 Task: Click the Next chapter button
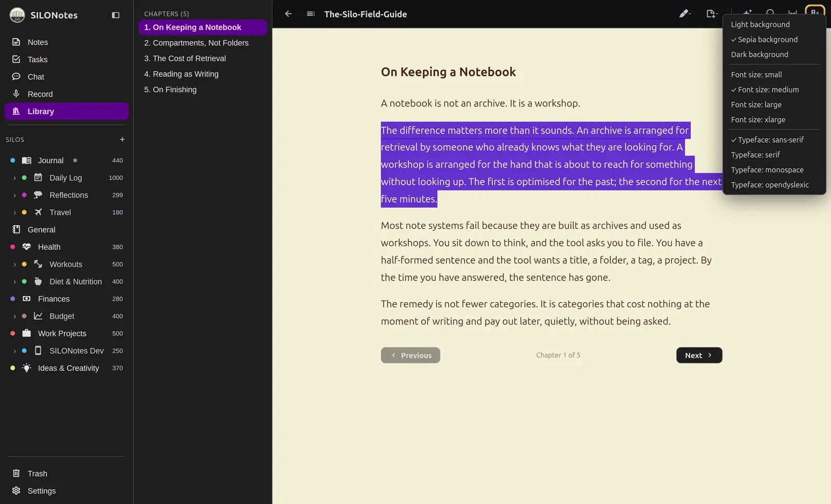[699, 355]
